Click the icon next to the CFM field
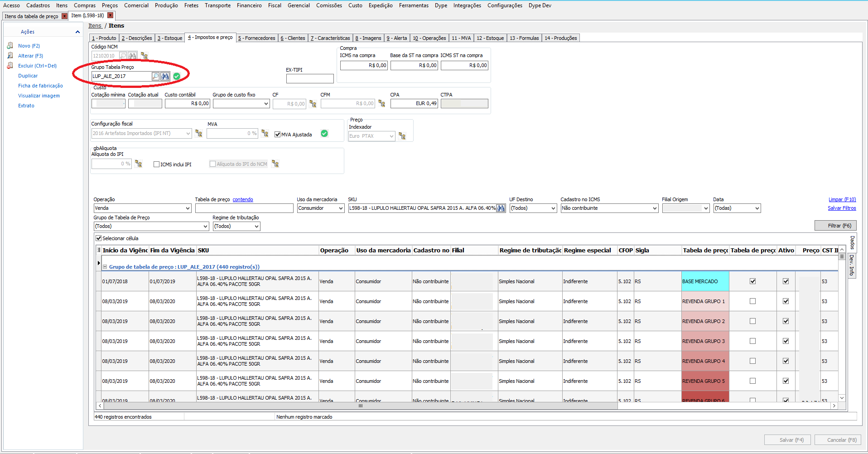 click(x=381, y=104)
